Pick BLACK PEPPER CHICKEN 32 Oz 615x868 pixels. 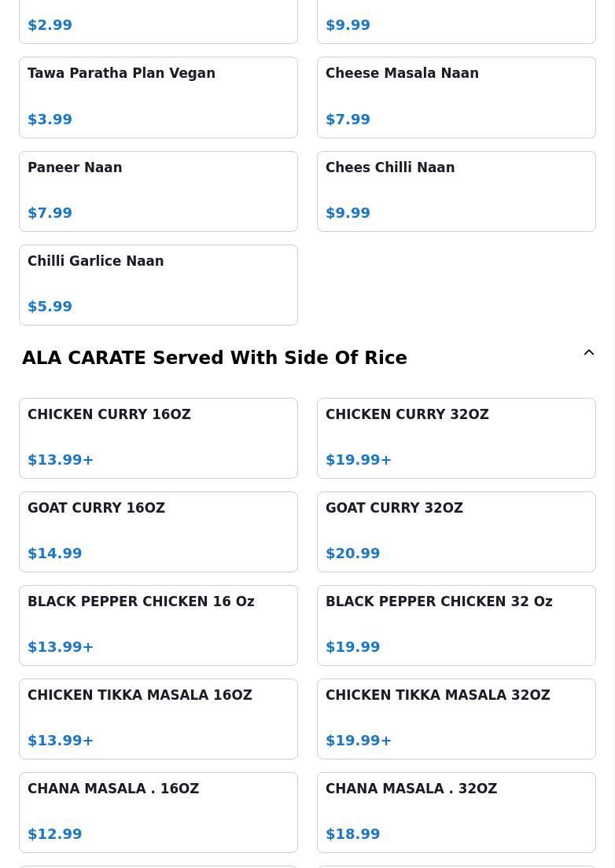pyautogui.click(x=456, y=625)
